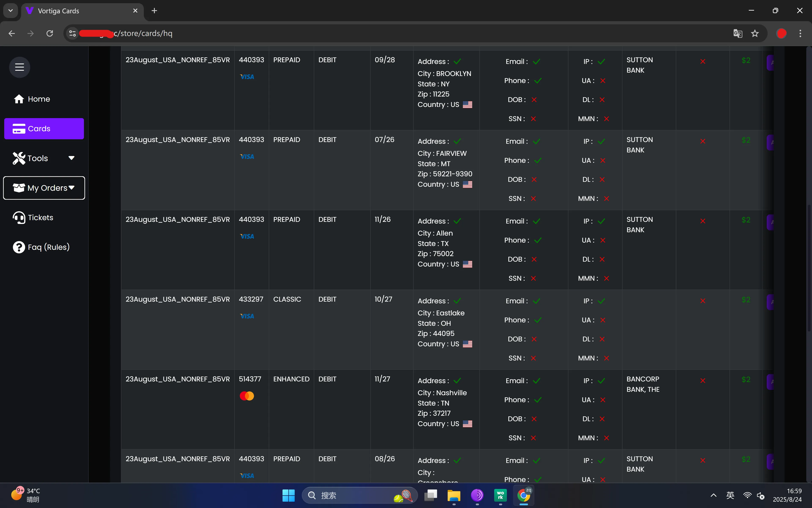Switch to the Vortiga Cards tab
Viewport: 812px width, 508px height.
tap(82, 11)
